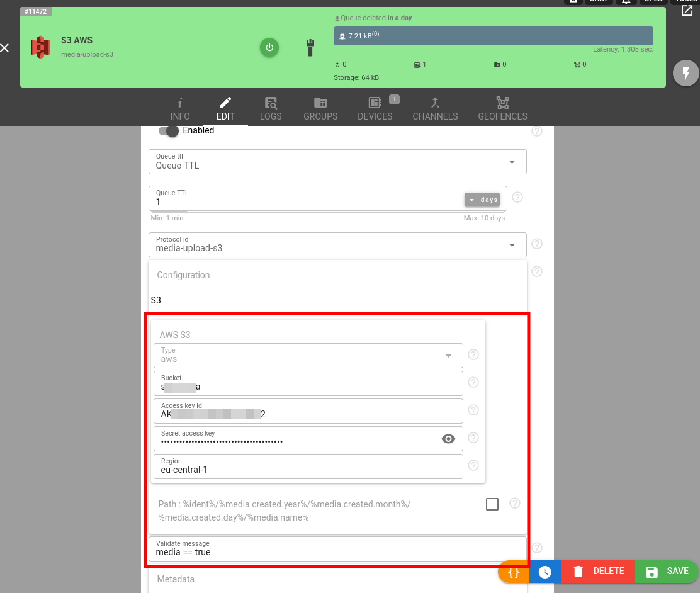Click the Bucket input field
The width and height of the screenshot is (700, 593).
point(308,383)
